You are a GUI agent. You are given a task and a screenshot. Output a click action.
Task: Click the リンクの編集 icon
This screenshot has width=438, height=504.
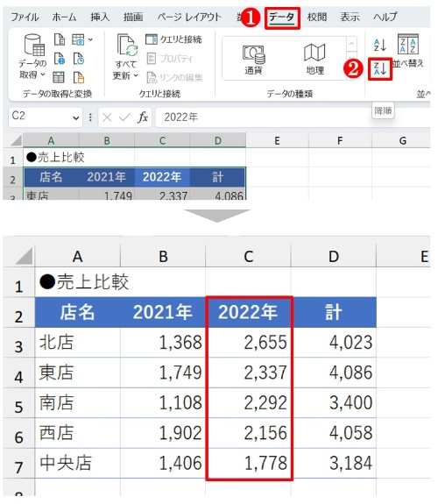pyautogui.click(x=152, y=77)
